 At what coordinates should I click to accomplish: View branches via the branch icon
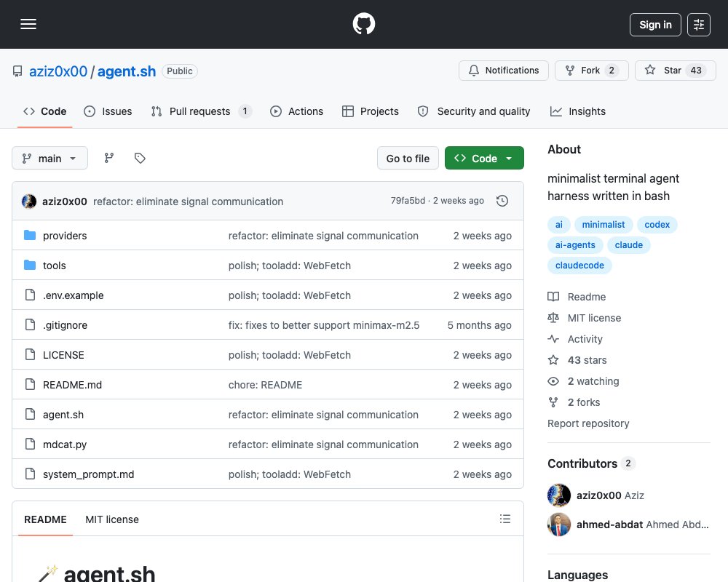pos(109,159)
